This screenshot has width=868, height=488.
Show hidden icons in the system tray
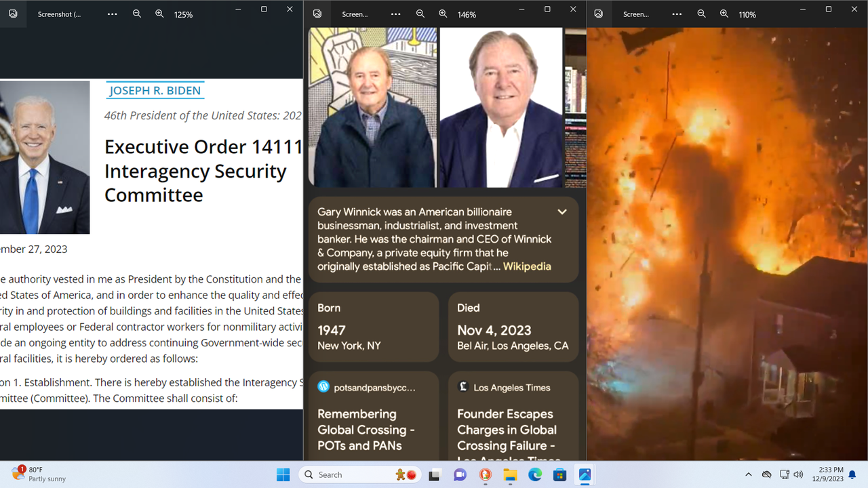click(x=748, y=474)
